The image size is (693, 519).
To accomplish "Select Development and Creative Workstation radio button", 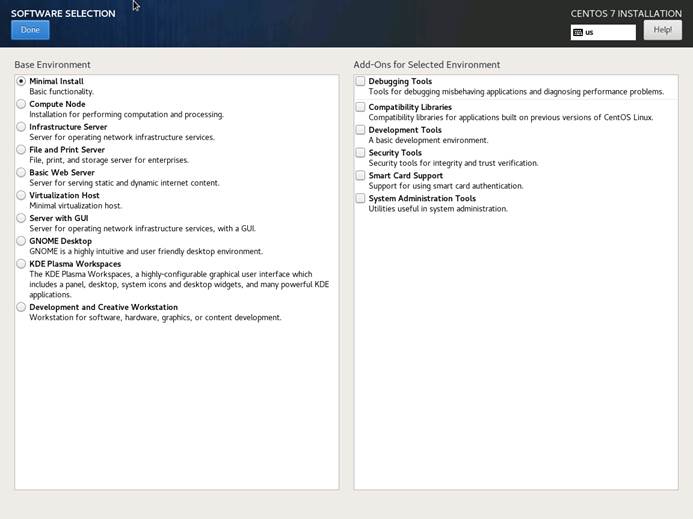I will pyautogui.click(x=21, y=307).
